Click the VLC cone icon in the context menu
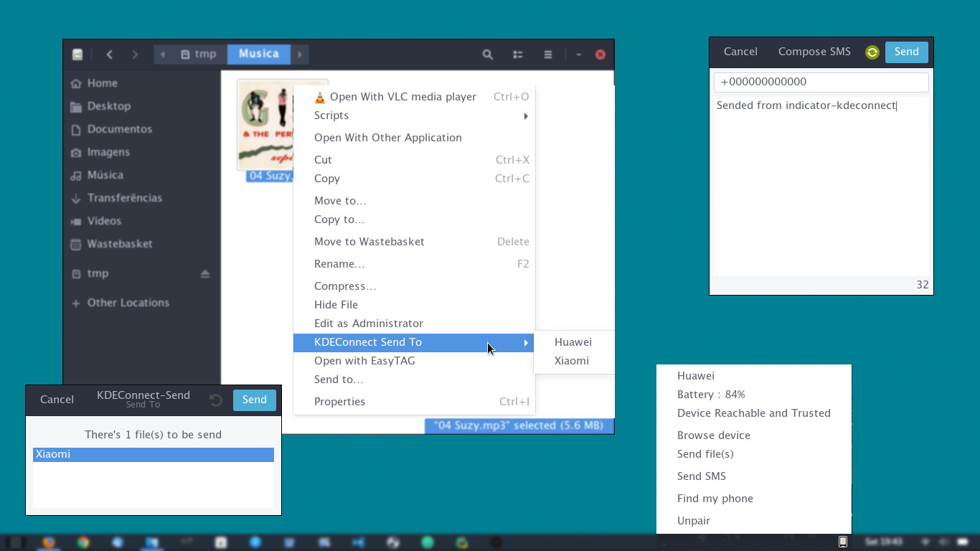Screen dimensions: 980x551 point(320,96)
